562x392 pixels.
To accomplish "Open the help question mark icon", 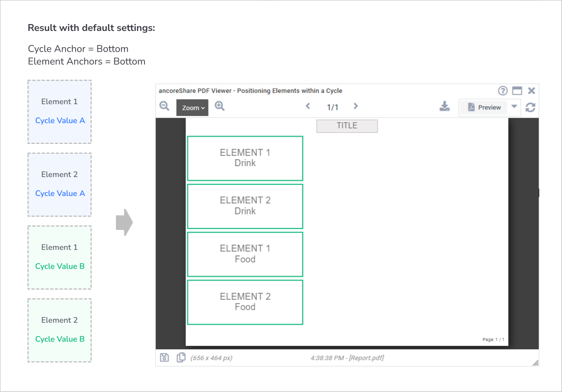I will (503, 91).
